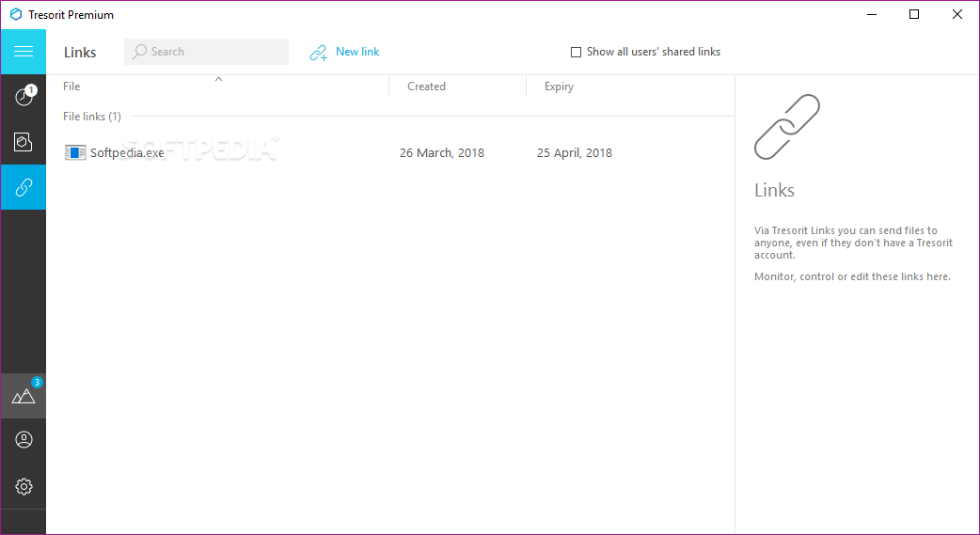Sort by File column sort arrow
Viewport: 980px width, 535px height.
(219, 79)
